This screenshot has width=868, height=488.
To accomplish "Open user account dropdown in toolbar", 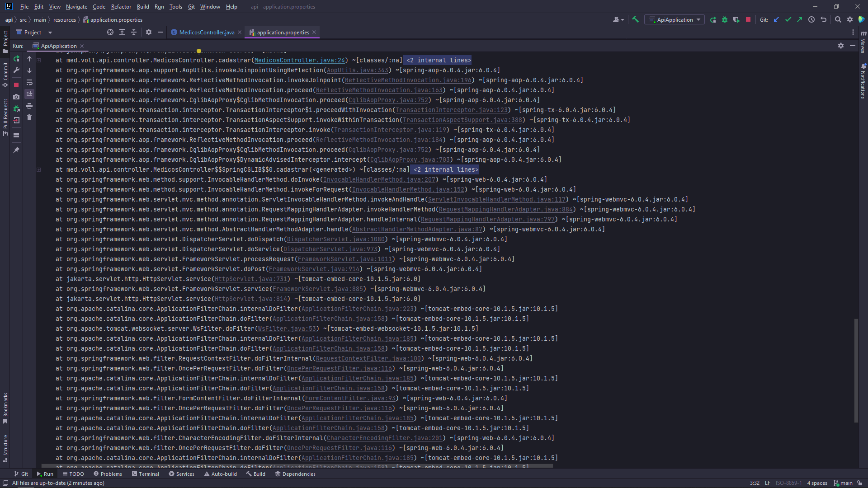I will pos(618,19).
